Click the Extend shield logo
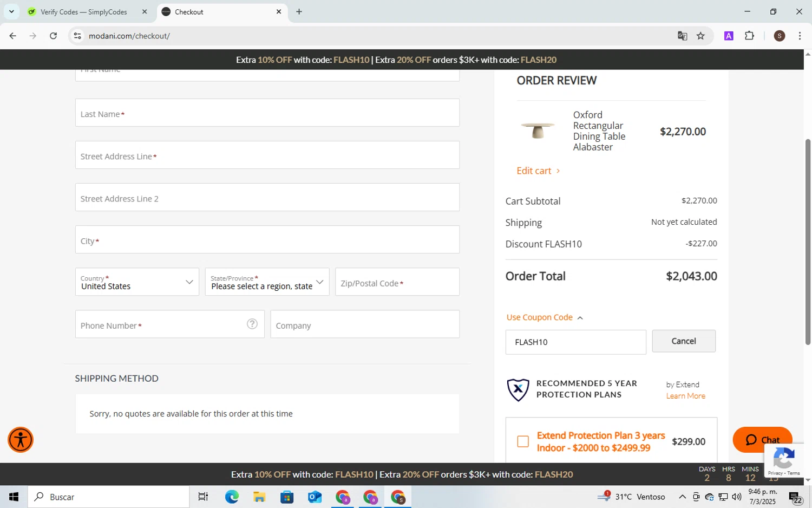The height and width of the screenshot is (508, 812). [518, 389]
